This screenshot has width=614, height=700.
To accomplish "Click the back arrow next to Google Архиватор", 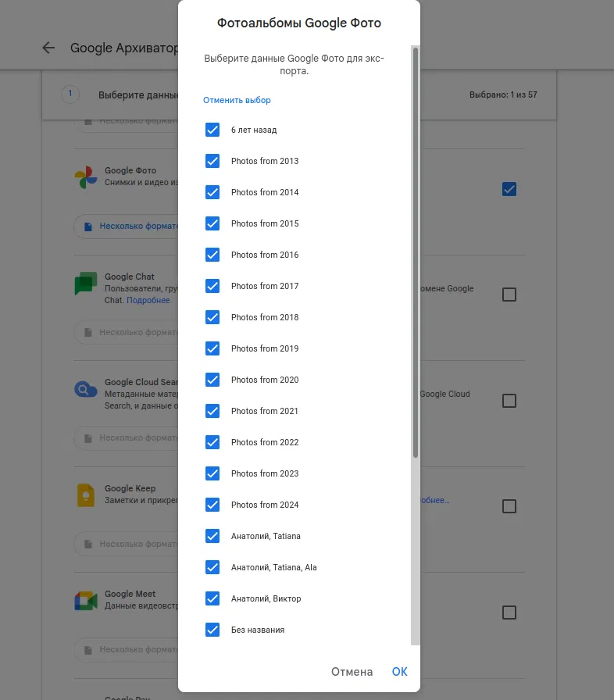I will [48, 48].
